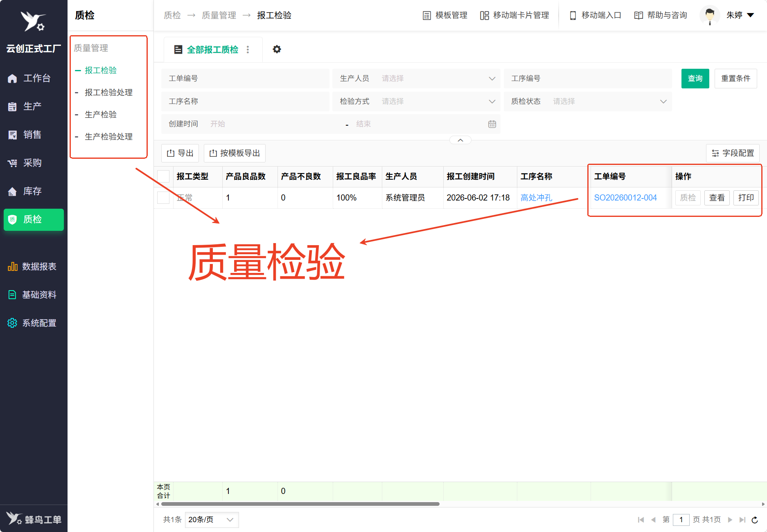
Task: Click the 工序名称 filter input
Action: [x=245, y=101]
